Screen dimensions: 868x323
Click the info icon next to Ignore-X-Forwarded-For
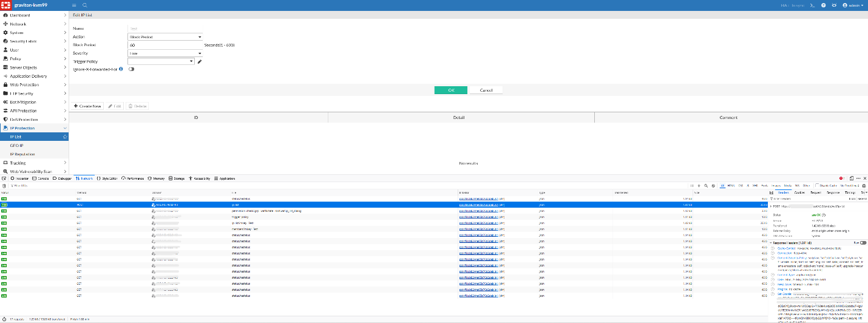121,69
